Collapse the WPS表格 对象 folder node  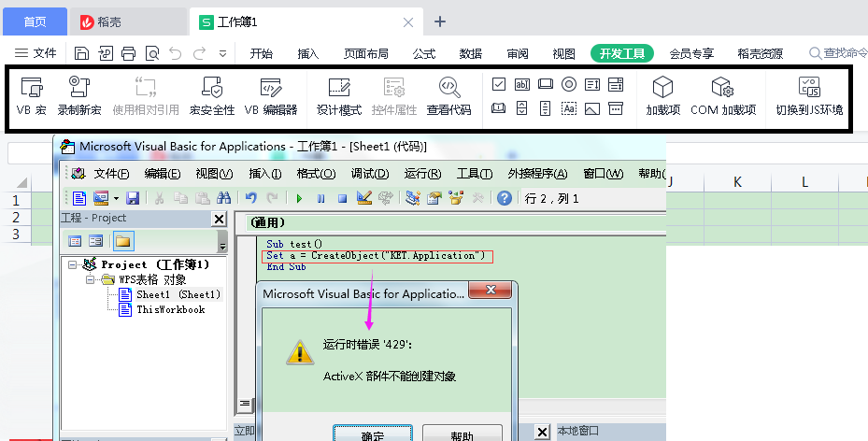click(x=90, y=279)
